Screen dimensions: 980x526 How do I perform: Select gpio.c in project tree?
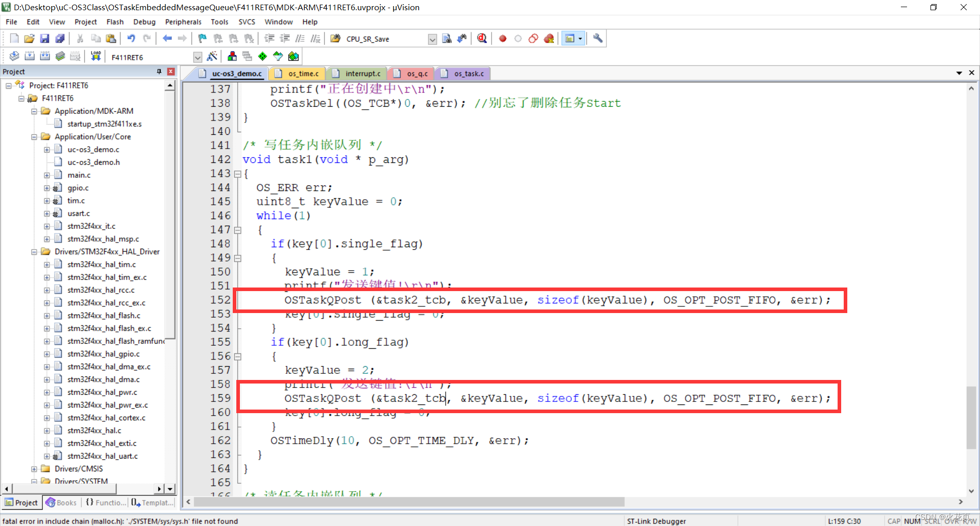[78, 188]
